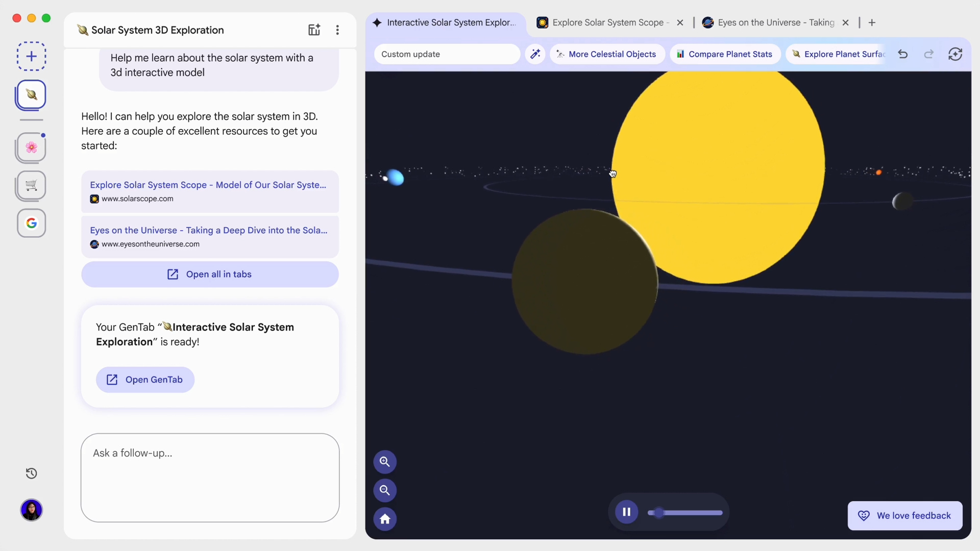
Task: Switch to Eyes on the Universe tab
Action: (775, 22)
